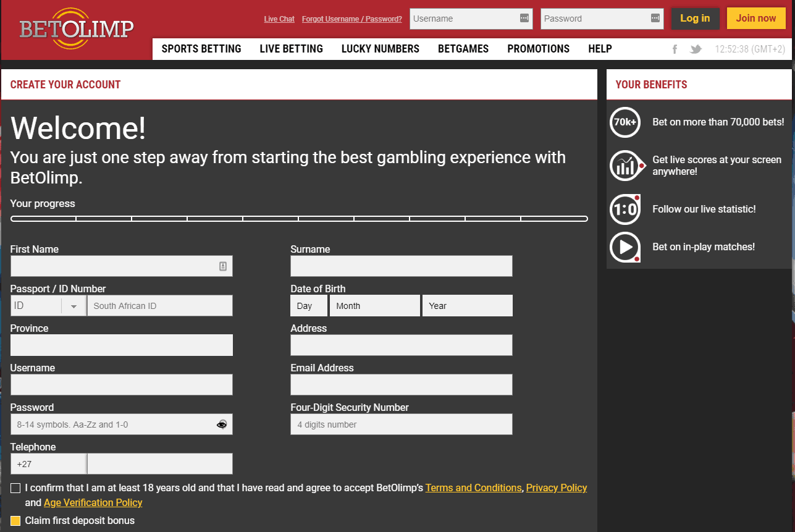
Task: Open Lucky Numbers section
Action: tap(381, 49)
